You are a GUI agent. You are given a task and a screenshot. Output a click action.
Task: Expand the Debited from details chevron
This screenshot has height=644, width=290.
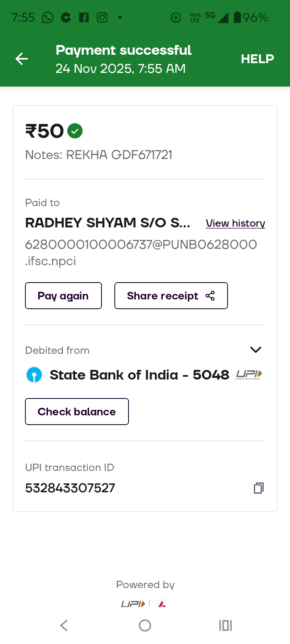click(x=256, y=350)
